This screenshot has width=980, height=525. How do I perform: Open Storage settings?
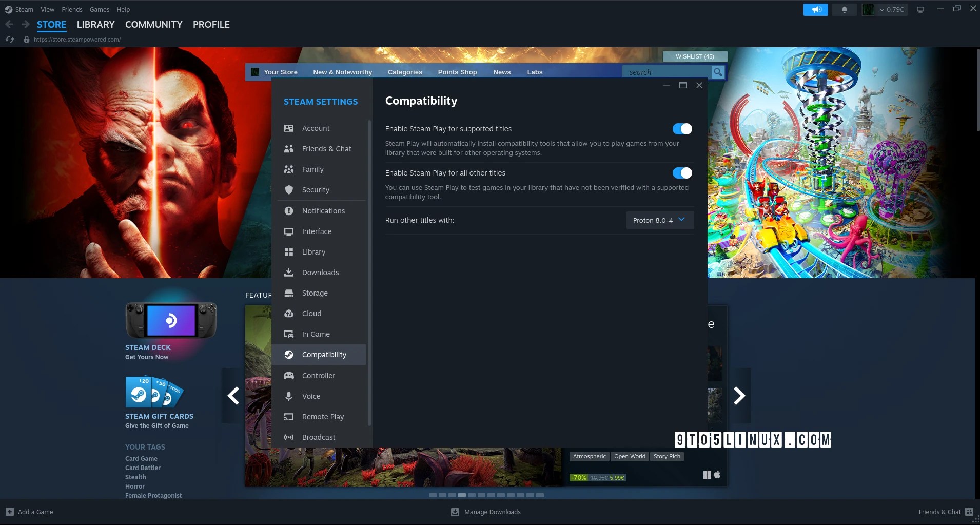pyautogui.click(x=315, y=293)
